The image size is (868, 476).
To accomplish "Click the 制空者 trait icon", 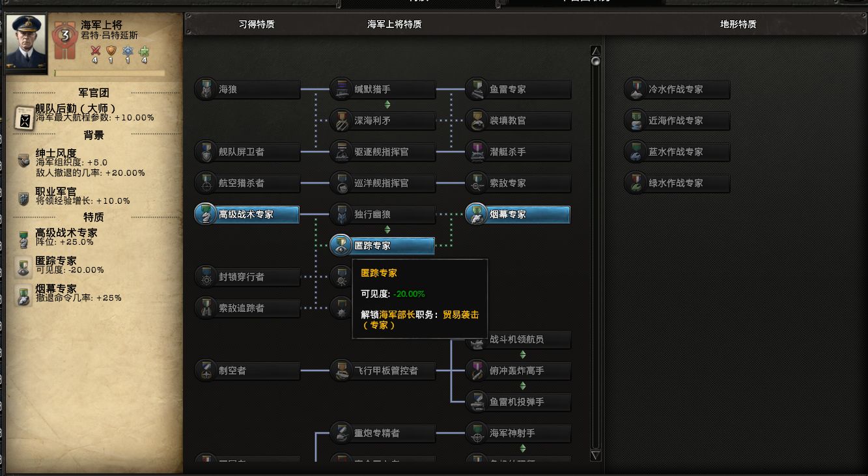I will [206, 371].
